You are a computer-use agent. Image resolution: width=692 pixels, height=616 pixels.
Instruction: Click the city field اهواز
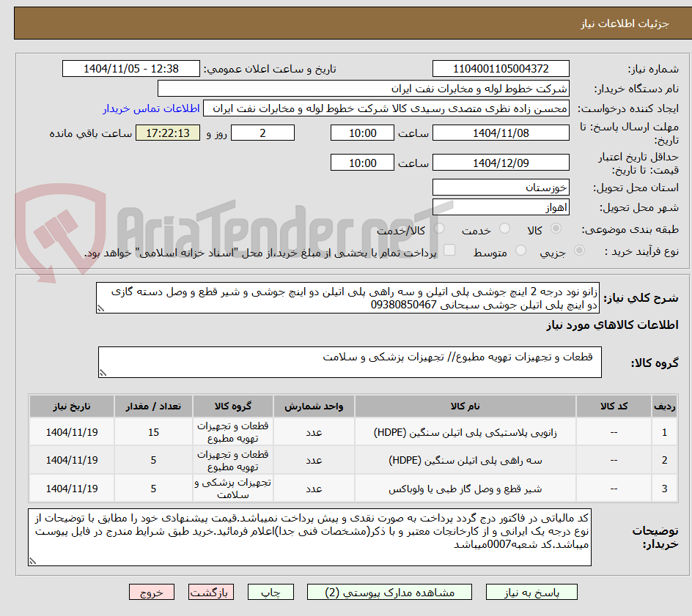pyautogui.click(x=501, y=207)
